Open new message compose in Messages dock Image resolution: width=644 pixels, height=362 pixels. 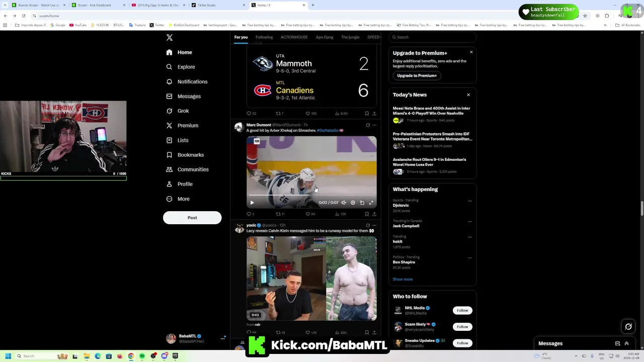click(617, 343)
